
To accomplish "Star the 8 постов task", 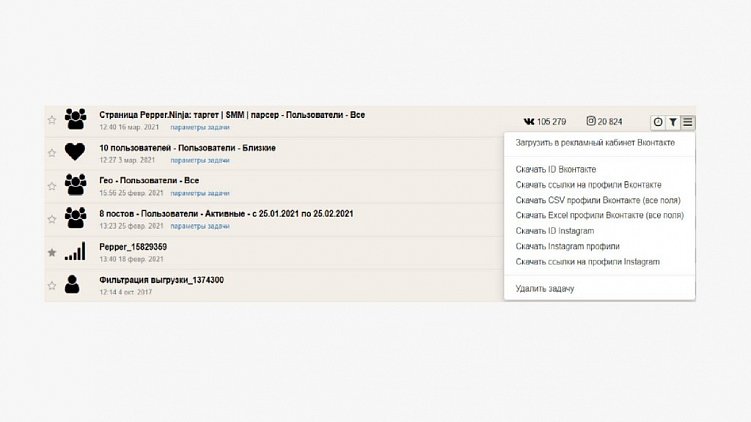I will click(52, 219).
